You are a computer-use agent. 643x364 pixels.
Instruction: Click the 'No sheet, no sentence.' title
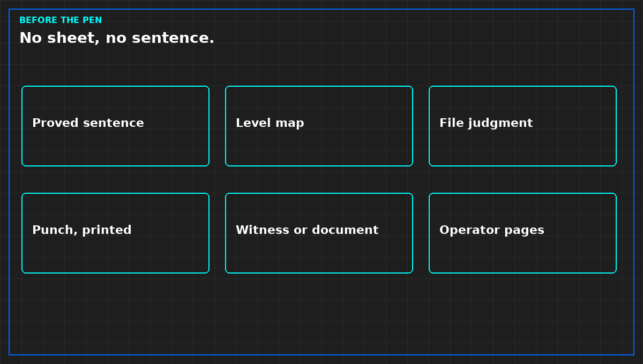pyautogui.click(x=117, y=38)
